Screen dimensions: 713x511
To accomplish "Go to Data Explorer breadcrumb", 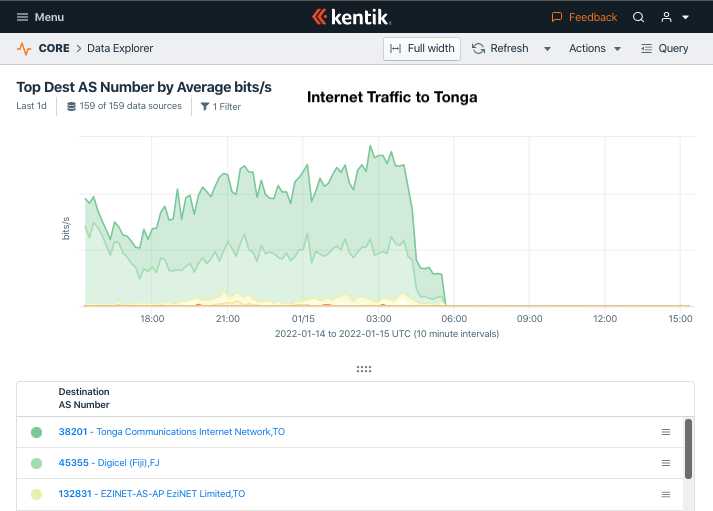I will pyautogui.click(x=120, y=48).
